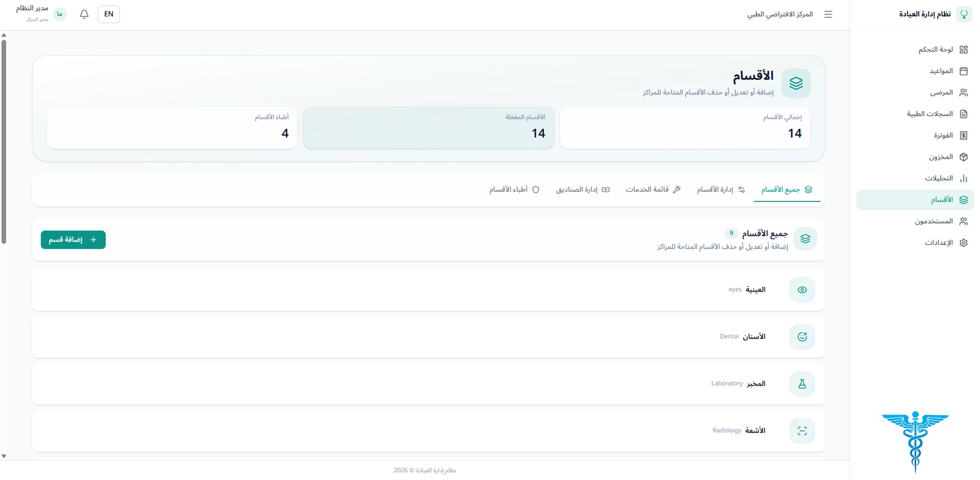Click إضافة قسم button

pyautogui.click(x=73, y=240)
